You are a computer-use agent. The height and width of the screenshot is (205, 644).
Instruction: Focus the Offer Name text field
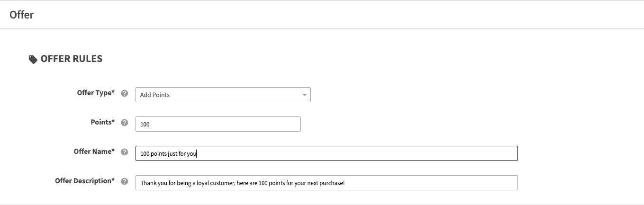(327, 153)
